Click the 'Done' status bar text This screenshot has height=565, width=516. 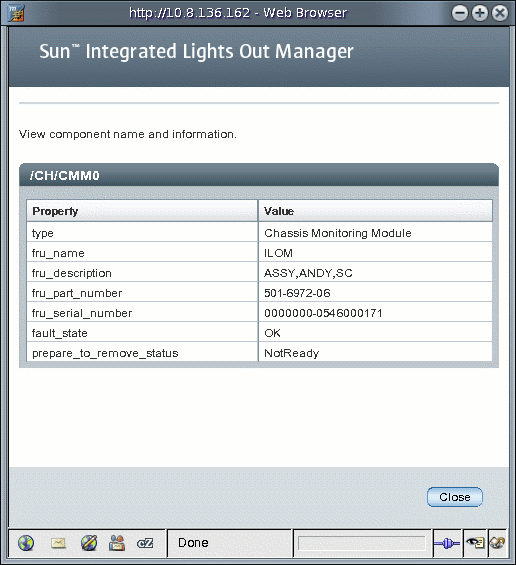[x=193, y=543]
